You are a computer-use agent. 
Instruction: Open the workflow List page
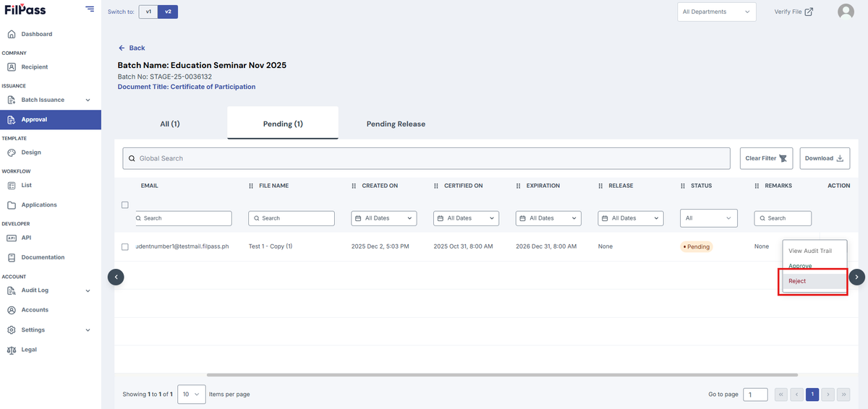click(27, 186)
